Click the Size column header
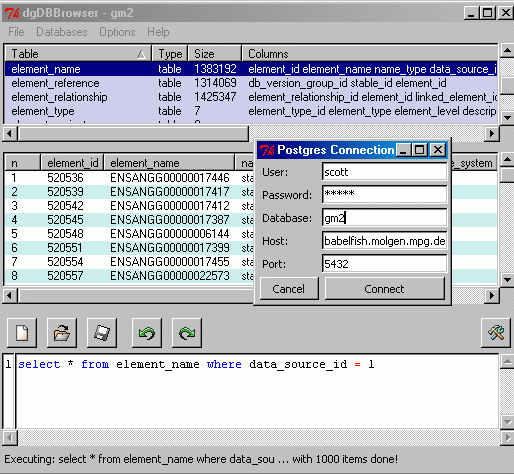The image size is (514, 474). pos(215,54)
